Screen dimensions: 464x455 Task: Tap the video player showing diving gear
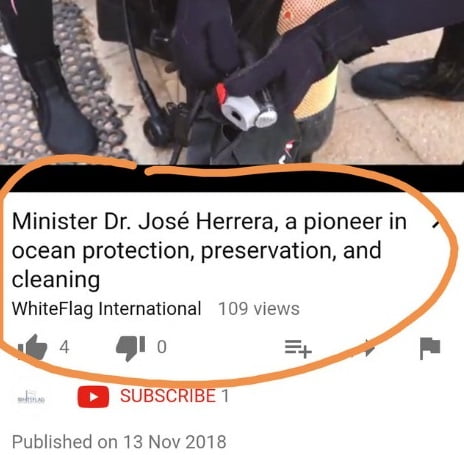[x=232, y=82]
